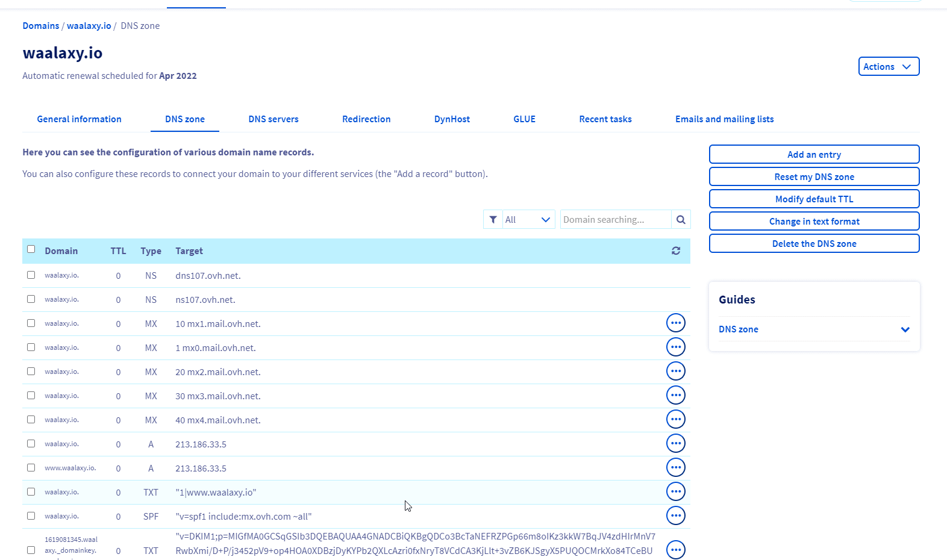View the Recent tasks tab
Image resolution: width=947 pixels, height=560 pixels.
pos(605,119)
